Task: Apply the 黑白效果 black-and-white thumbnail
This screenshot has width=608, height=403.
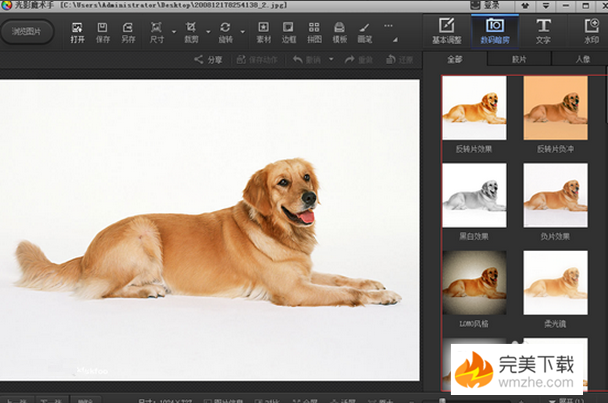Action: [474, 196]
